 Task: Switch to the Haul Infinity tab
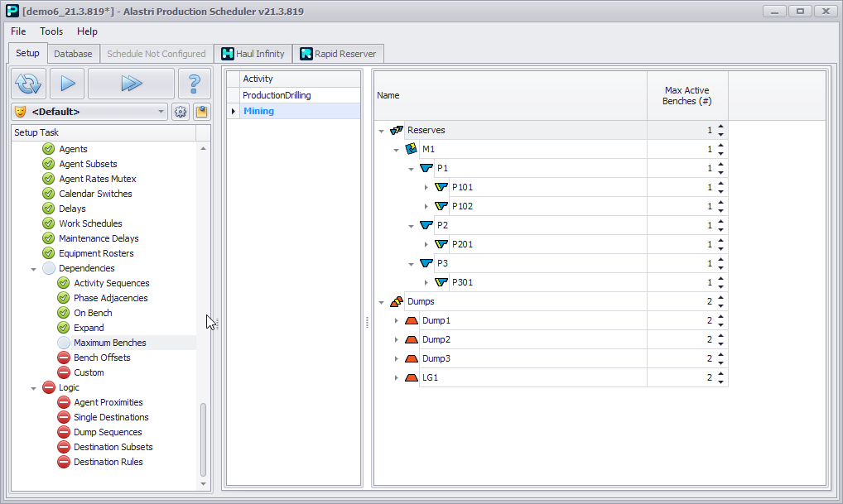253,54
